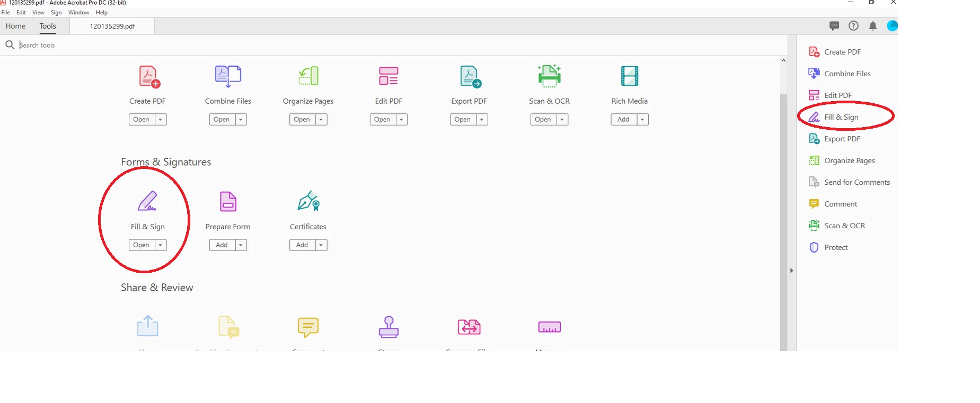
Task: Open the blue account profile icon
Action: coord(893,25)
